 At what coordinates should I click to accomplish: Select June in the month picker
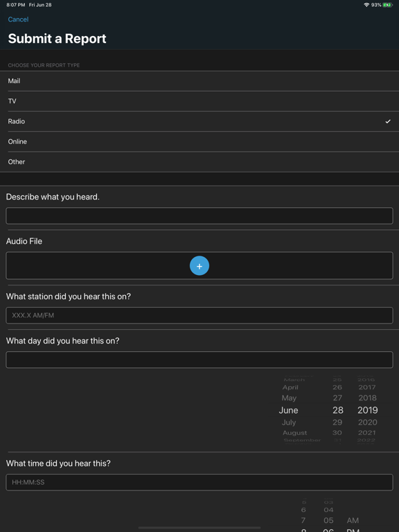(288, 410)
